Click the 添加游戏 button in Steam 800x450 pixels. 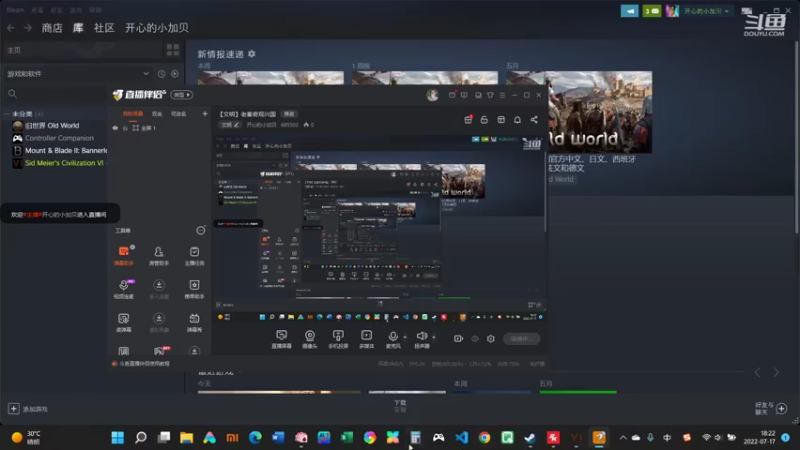(29, 409)
